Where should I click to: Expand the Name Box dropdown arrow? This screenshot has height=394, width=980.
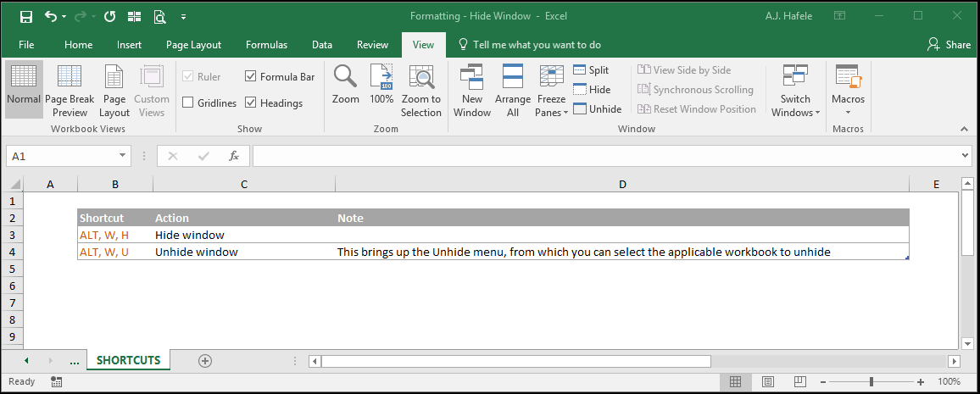point(122,156)
